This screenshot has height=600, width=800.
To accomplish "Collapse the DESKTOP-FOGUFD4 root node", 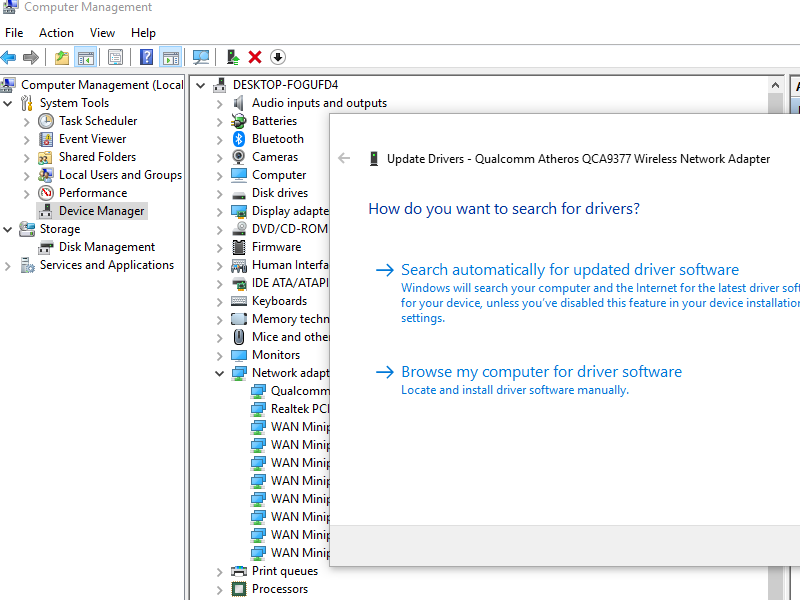I will pos(201,85).
